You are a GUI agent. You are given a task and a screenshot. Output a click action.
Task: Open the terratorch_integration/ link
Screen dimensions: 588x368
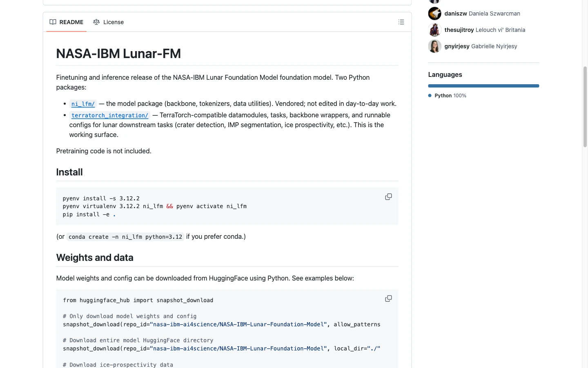click(109, 115)
